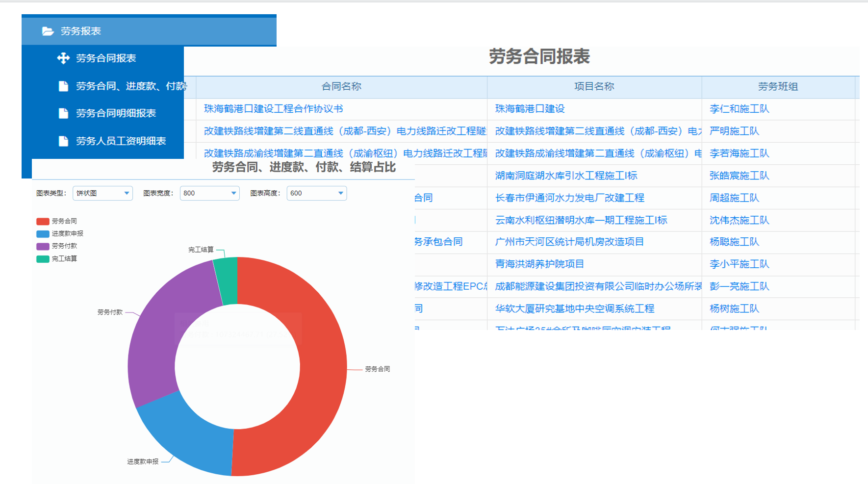This screenshot has height=484, width=868.
Task: Click the 合同名称 column header
Action: pos(341,87)
